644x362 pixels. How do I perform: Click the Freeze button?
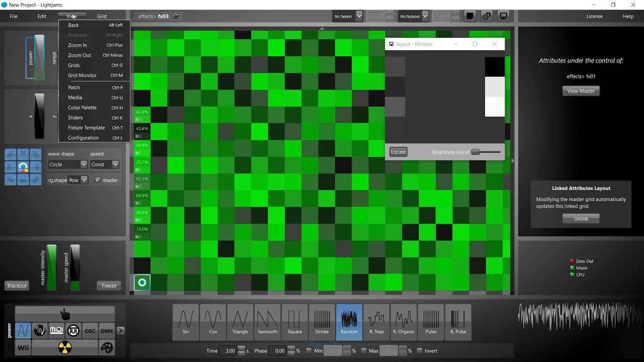click(109, 286)
